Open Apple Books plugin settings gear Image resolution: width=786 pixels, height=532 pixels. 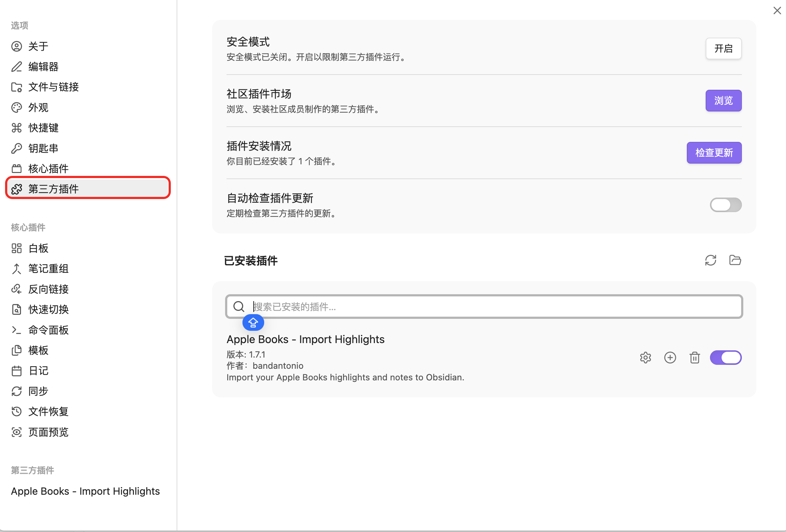pos(646,358)
